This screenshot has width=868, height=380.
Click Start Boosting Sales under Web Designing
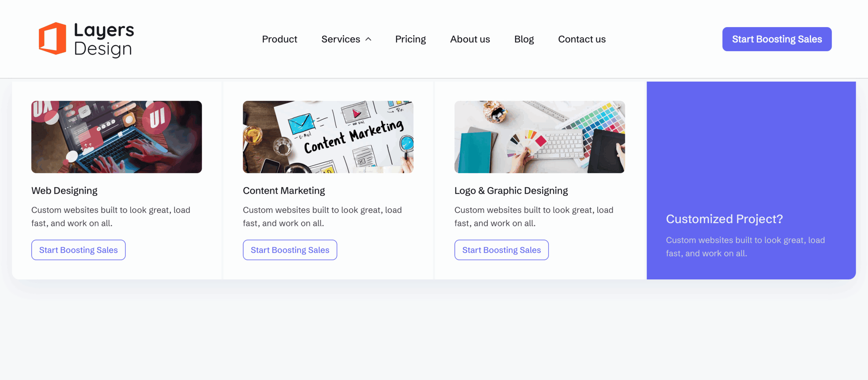coord(78,250)
